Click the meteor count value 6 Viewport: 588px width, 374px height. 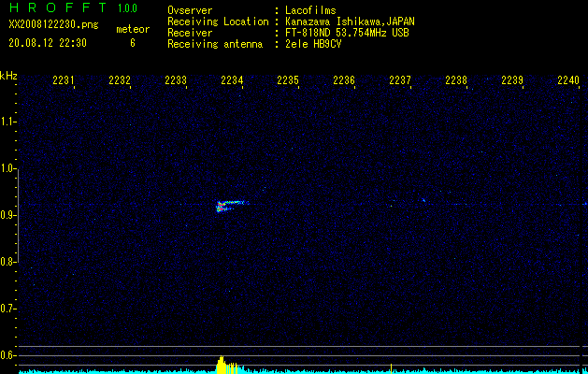(133, 43)
